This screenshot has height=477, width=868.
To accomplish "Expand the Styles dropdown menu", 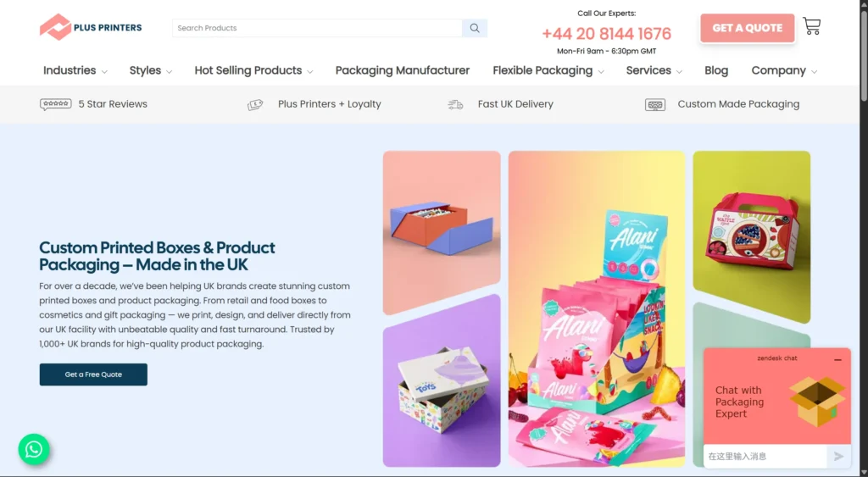I will [x=151, y=71].
